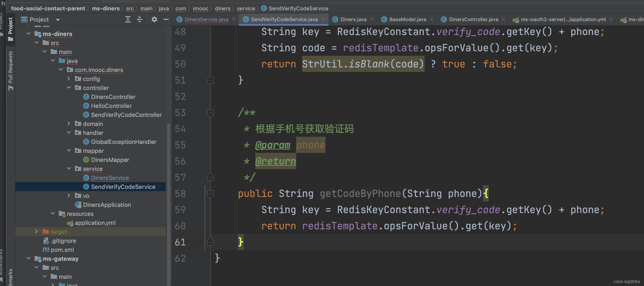Toggle fold marker at line 53 Javadoc

[210, 113]
